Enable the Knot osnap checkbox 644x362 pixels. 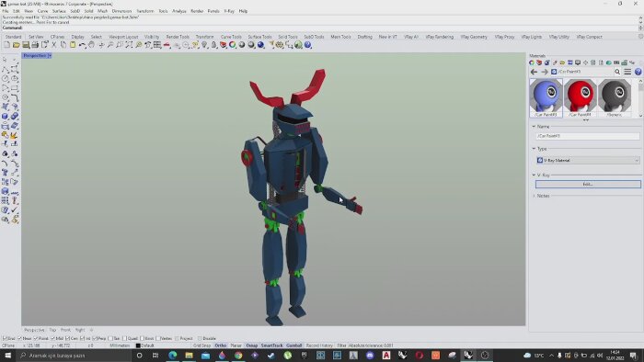[x=142, y=338]
